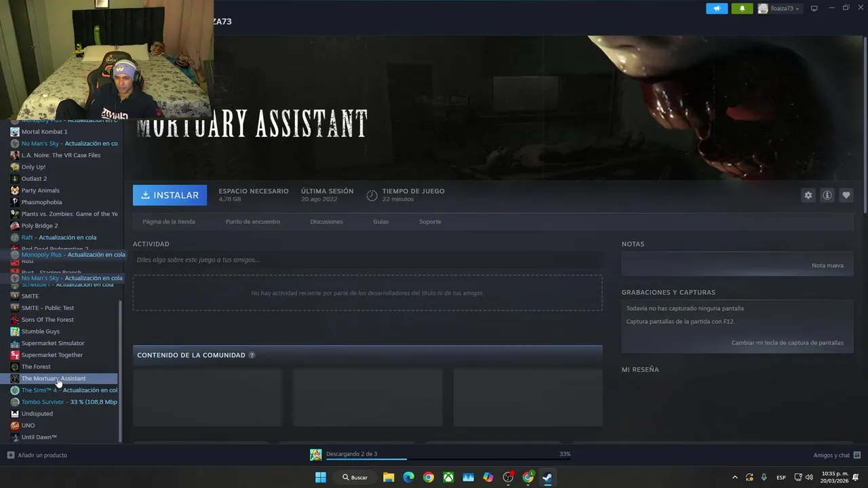Click the blue INSTALAR button

pos(170,195)
